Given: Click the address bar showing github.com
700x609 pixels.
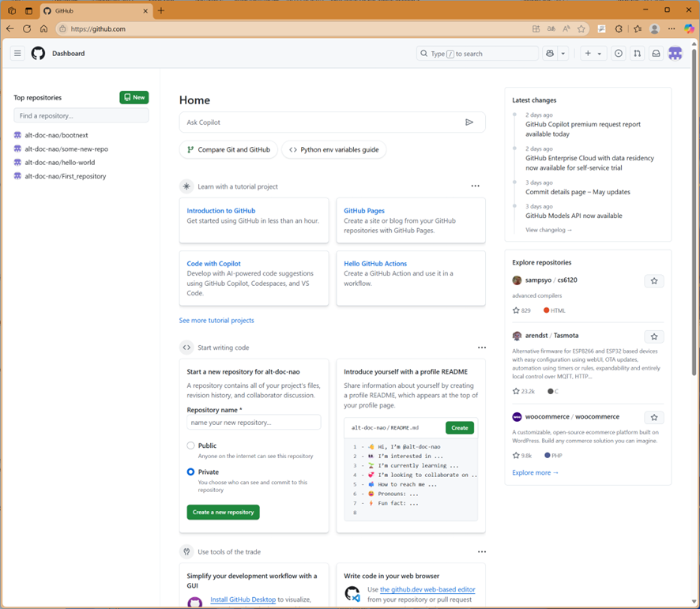Looking at the screenshot, I should point(295,29).
